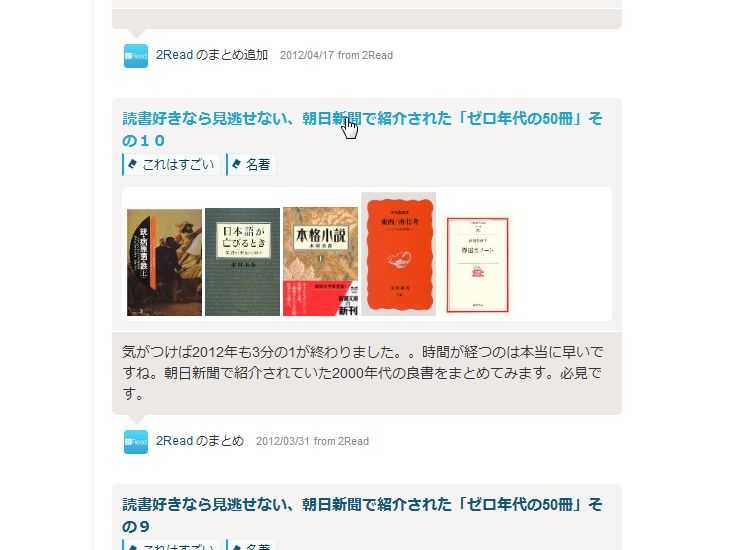
Task: Open the 2Read のまとめ user link
Action: (x=200, y=441)
